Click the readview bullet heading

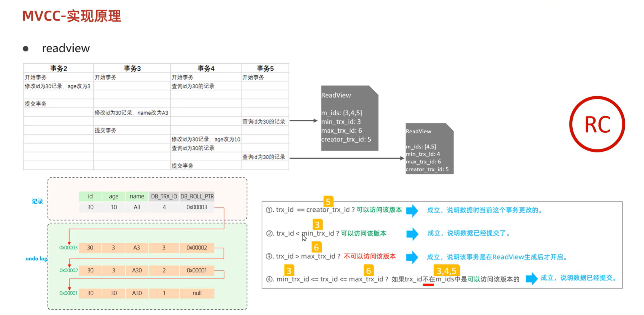[66, 48]
